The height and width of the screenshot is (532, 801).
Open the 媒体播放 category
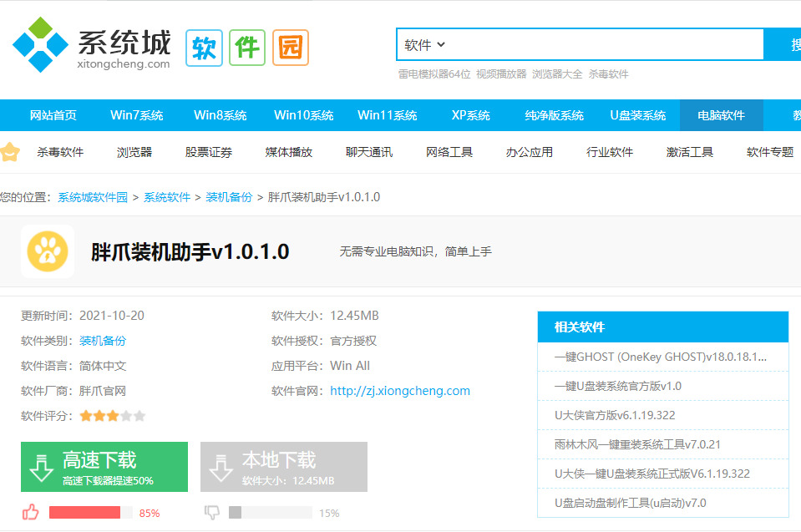coord(289,152)
